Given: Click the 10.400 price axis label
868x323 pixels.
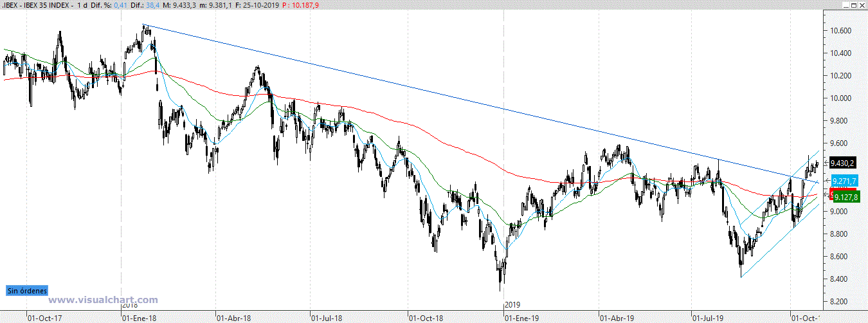Looking at the screenshot, I should point(841,53).
